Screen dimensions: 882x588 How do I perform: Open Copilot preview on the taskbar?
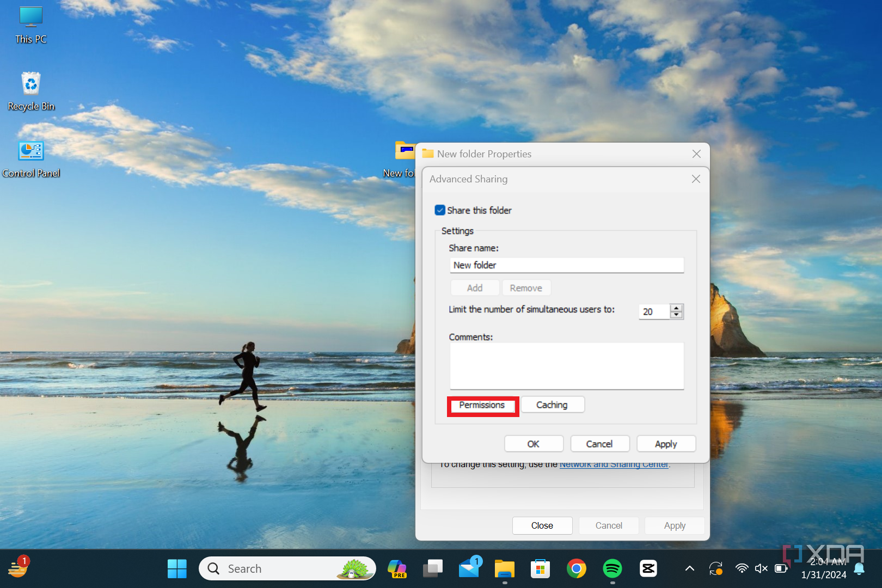coord(397,568)
